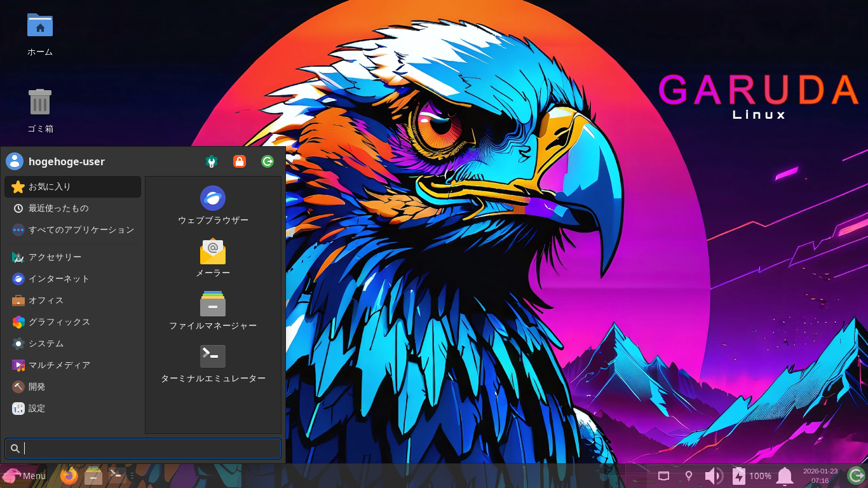Open the ゴミ箱 trash icon on desktop
The width and height of the screenshot is (868, 488).
40,111
